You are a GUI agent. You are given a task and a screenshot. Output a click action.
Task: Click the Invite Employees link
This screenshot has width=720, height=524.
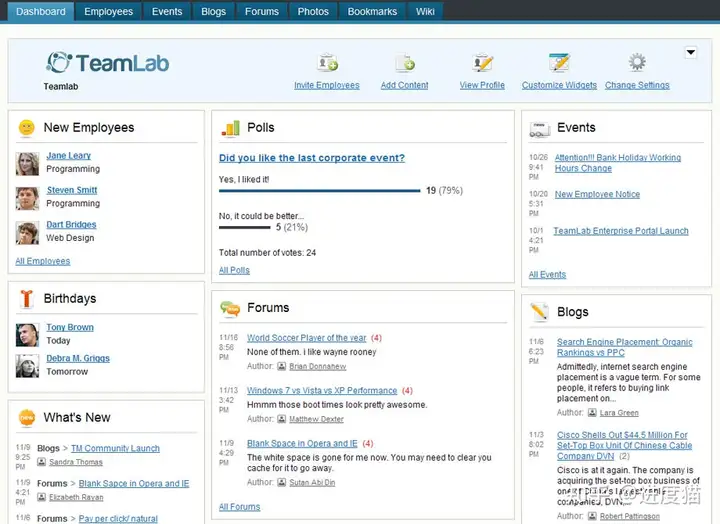327,85
